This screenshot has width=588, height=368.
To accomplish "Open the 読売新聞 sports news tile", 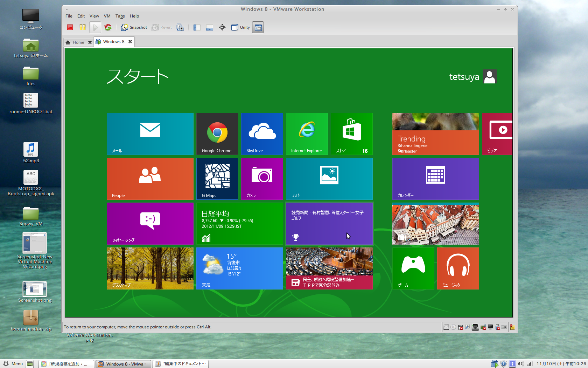I will (x=329, y=224).
